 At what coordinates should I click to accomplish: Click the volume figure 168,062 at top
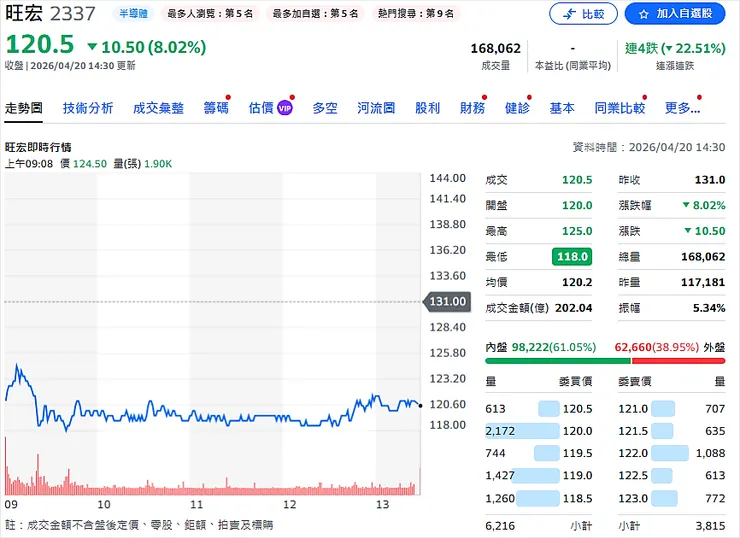point(496,48)
